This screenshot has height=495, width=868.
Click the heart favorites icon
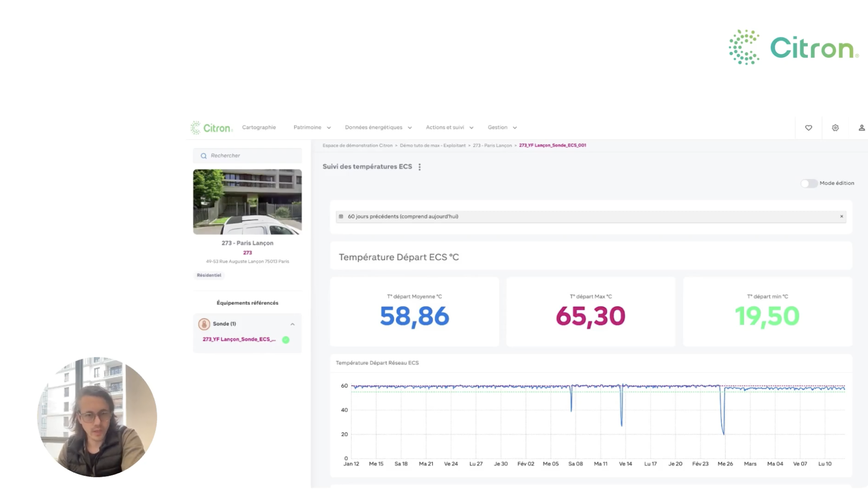click(808, 127)
